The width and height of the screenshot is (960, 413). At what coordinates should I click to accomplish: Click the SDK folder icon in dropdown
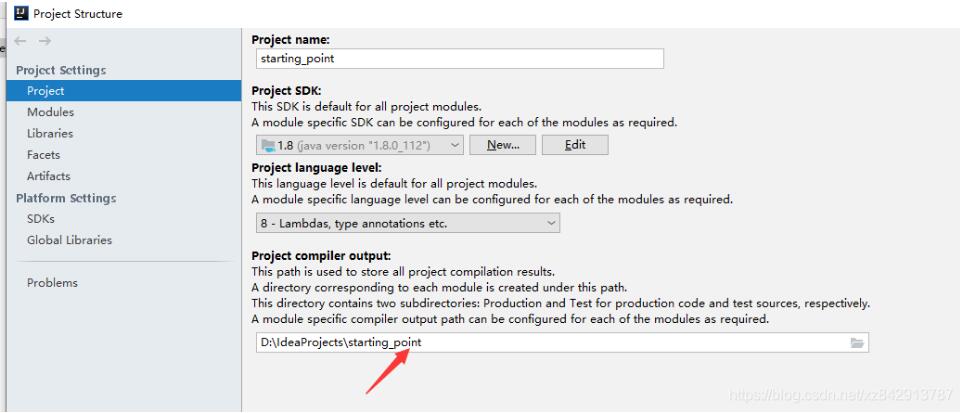[267, 146]
